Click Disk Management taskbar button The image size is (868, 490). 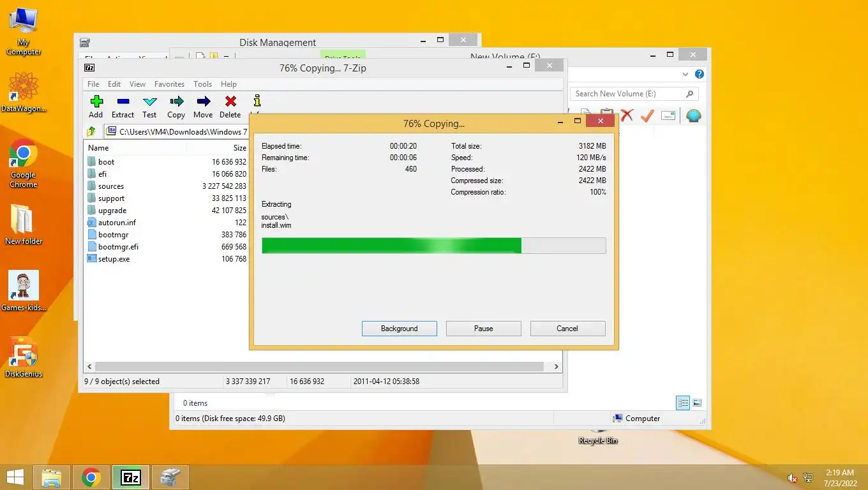[170, 477]
